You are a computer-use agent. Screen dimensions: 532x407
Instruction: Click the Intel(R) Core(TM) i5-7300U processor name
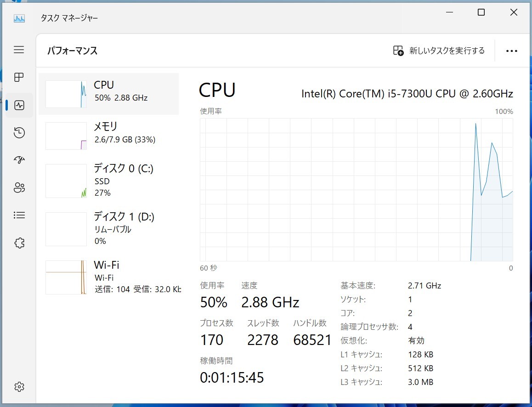[407, 94]
